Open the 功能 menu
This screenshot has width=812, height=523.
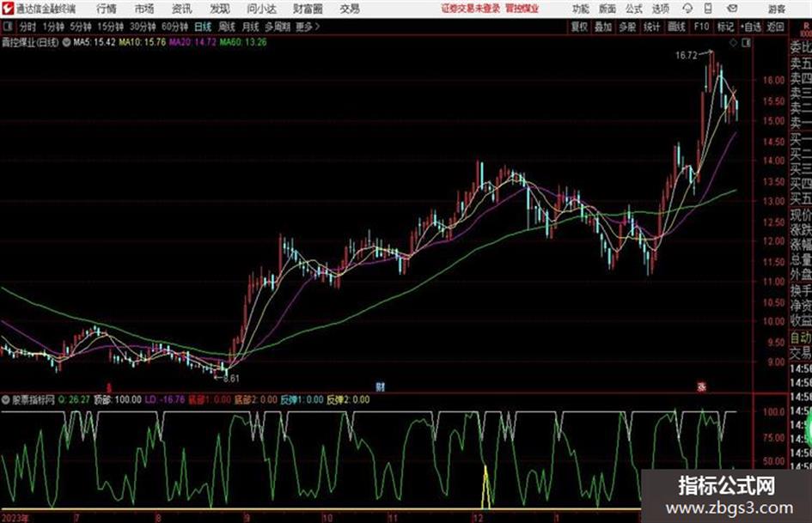[581, 9]
